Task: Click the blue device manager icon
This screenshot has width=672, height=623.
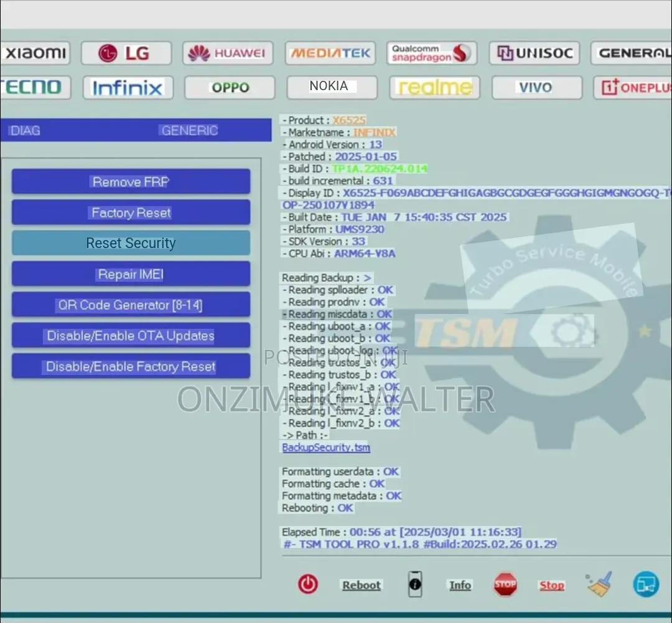Action: pyautogui.click(x=646, y=584)
